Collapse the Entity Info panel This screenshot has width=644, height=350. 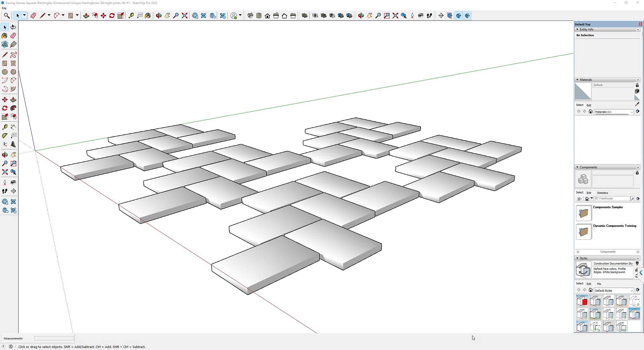tap(577, 30)
